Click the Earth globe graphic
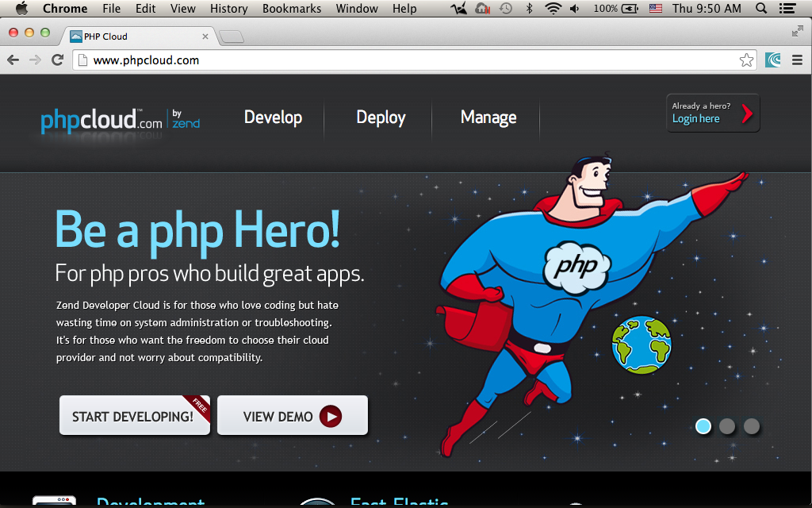Viewport: 812px width, 508px height. pos(641,345)
